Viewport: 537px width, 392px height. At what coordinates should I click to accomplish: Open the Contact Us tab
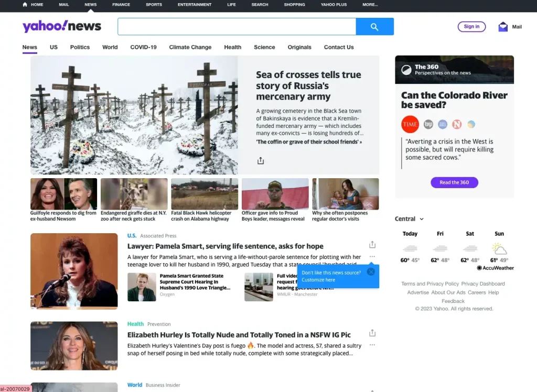(339, 47)
